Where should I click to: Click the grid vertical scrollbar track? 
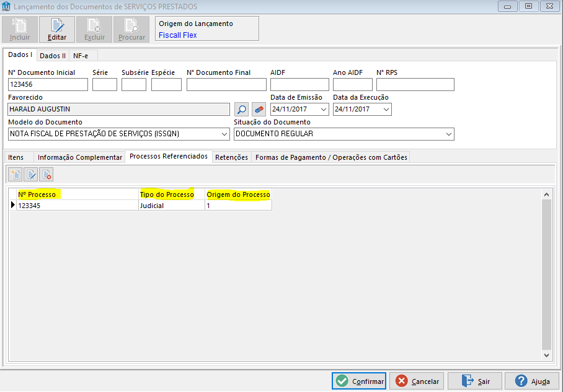(546, 275)
